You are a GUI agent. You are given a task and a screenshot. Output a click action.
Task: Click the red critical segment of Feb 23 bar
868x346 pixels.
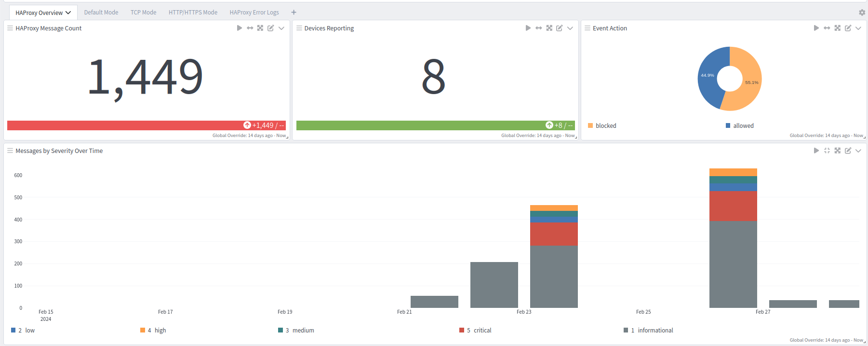click(x=554, y=234)
